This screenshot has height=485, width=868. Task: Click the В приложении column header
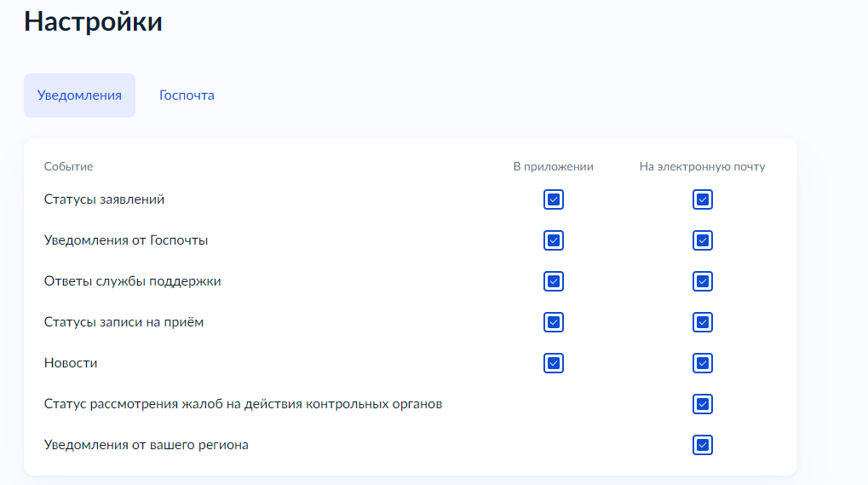[553, 167]
